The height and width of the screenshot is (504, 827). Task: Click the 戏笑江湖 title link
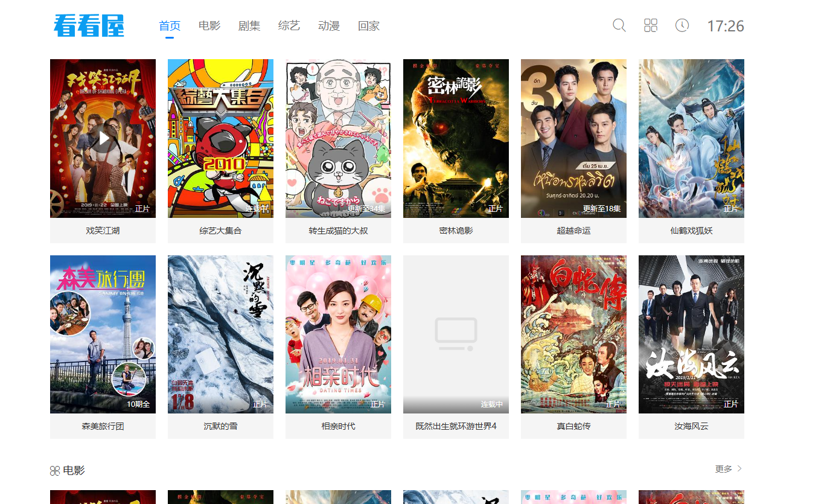tap(103, 231)
